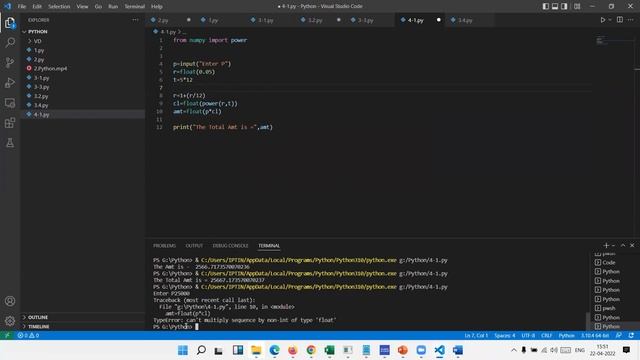Viewport: 640px width, 360px height.
Task: Open notifications bell in status bar
Action: (631, 336)
